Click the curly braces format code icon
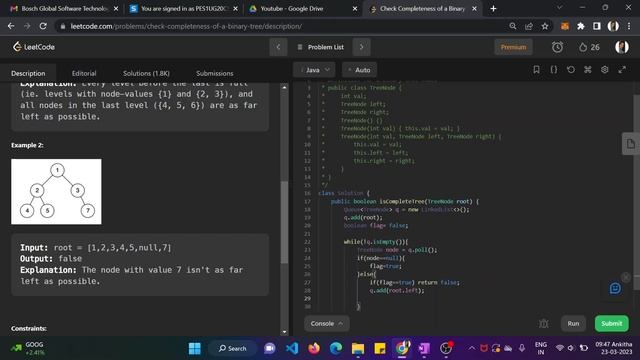Viewport: 640px width, 360px height. [x=553, y=70]
